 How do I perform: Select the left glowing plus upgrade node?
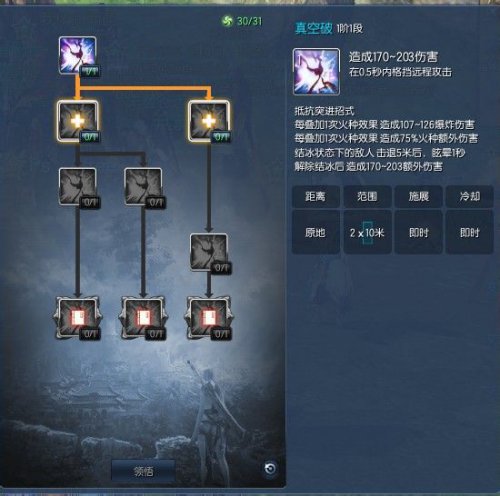pyautogui.click(x=78, y=121)
